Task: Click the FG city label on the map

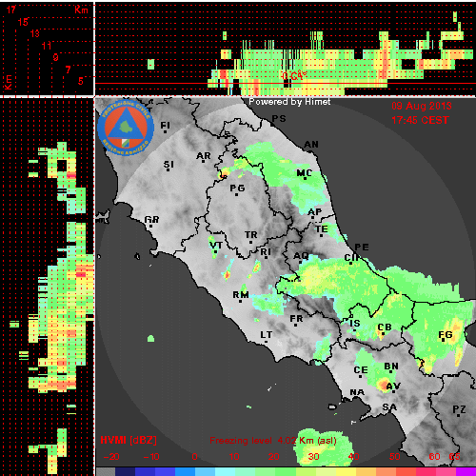Action: (x=446, y=335)
